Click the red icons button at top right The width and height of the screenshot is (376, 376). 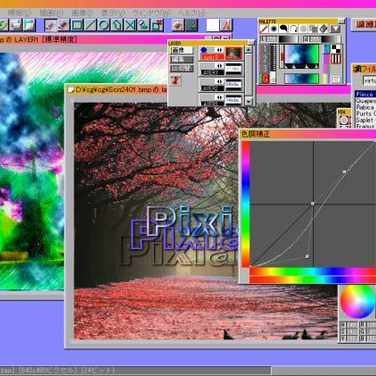[x=364, y=24]
